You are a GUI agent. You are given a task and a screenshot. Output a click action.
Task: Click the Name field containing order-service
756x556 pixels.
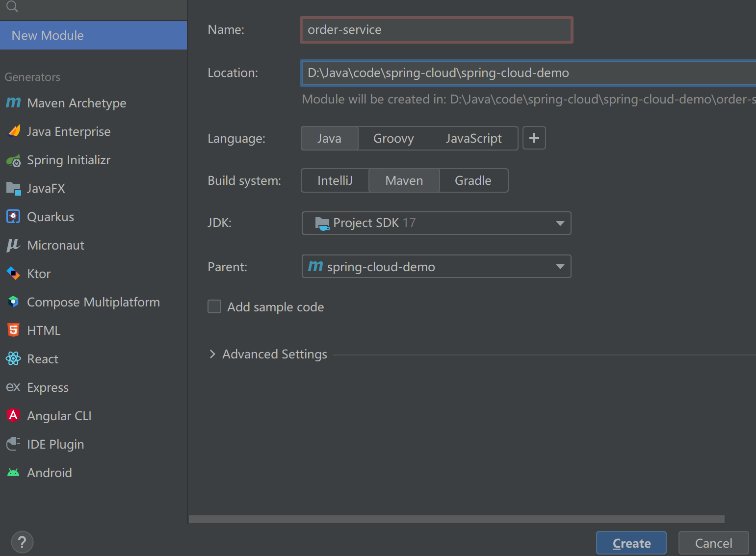tap(437, 30)
